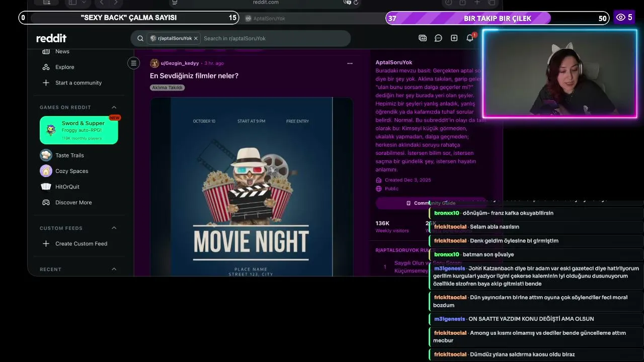Click bronxx10's franz kafka chat message

pos(536,213)
